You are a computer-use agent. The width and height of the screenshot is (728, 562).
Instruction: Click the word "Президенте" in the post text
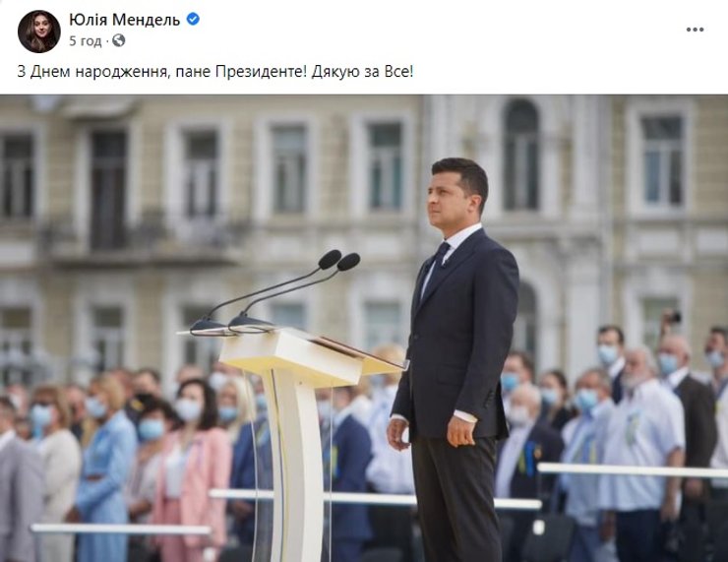(x=262, y=72)
